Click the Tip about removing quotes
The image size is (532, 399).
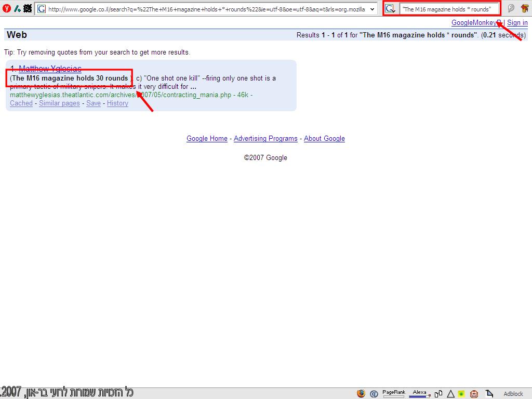click(97, 52)
